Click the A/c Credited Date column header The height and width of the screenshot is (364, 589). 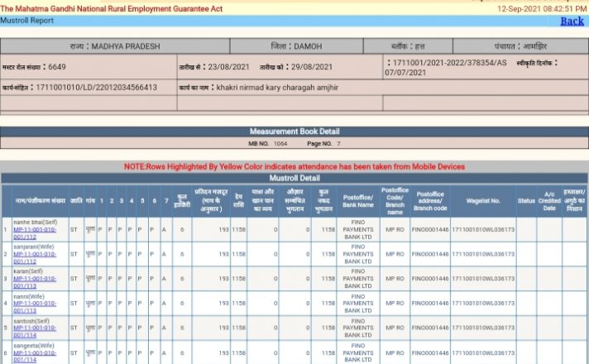point(549,201)
